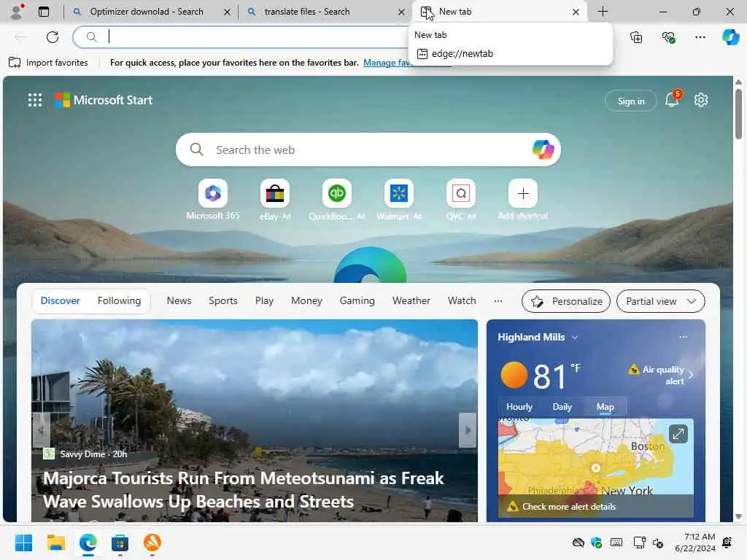
Task: Launch the Copilot sidebar icon
Action: [x=730, y=37]
